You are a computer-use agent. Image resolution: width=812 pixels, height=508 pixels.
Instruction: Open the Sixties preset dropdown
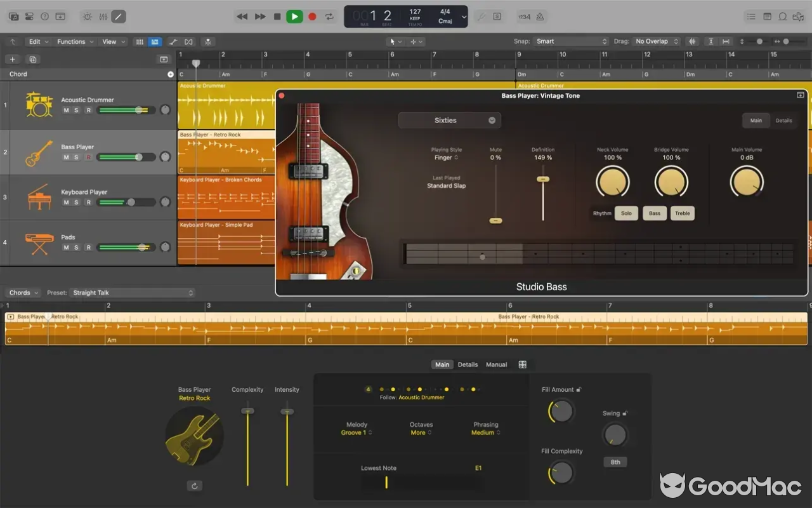[449, 120]
